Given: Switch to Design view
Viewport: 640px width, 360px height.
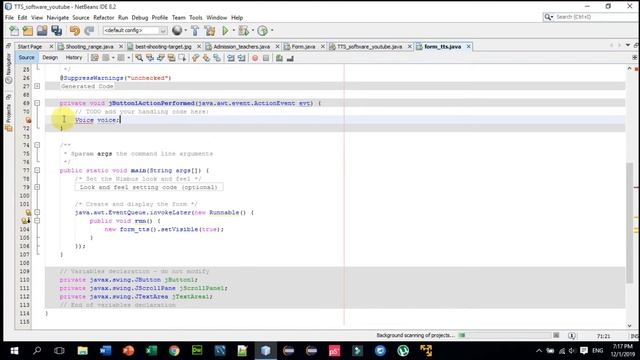Looking at the screenshot, I should pyautogui.click(x=50, y=58).
